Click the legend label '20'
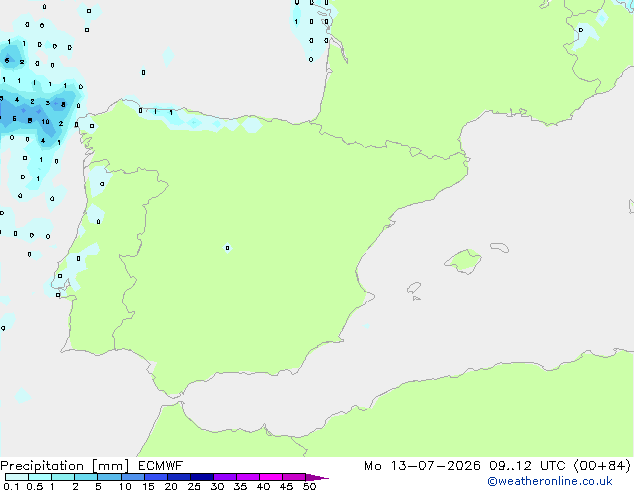 tap(171, 486)
